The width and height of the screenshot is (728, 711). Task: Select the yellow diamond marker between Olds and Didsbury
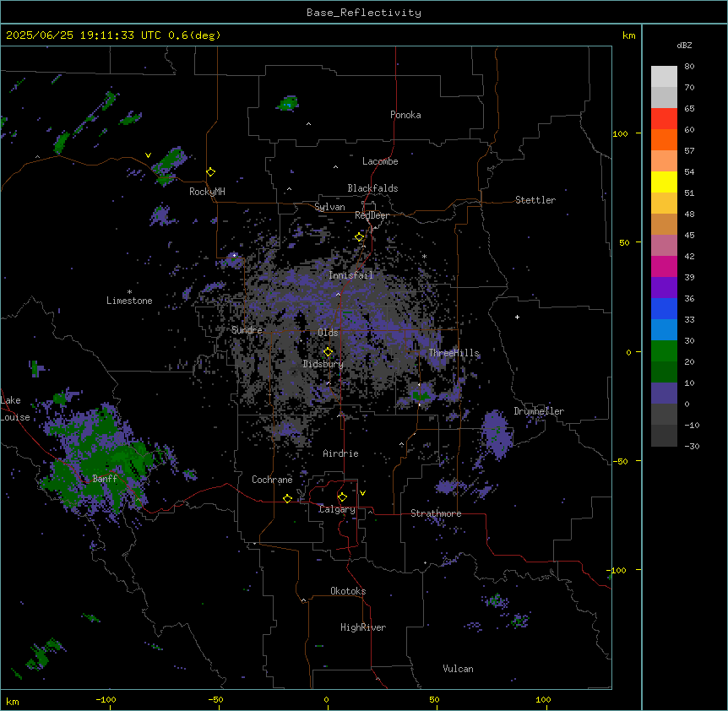pos(329,352)
